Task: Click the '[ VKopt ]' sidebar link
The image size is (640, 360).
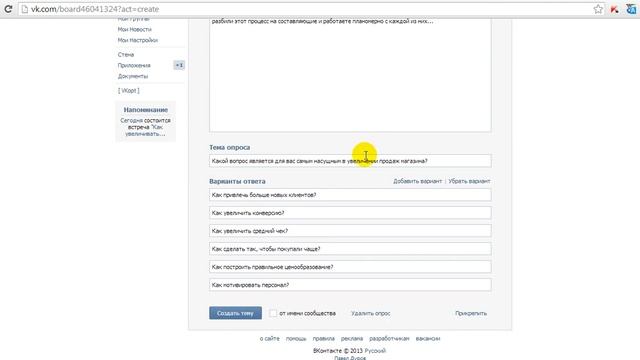Action: 129,91
